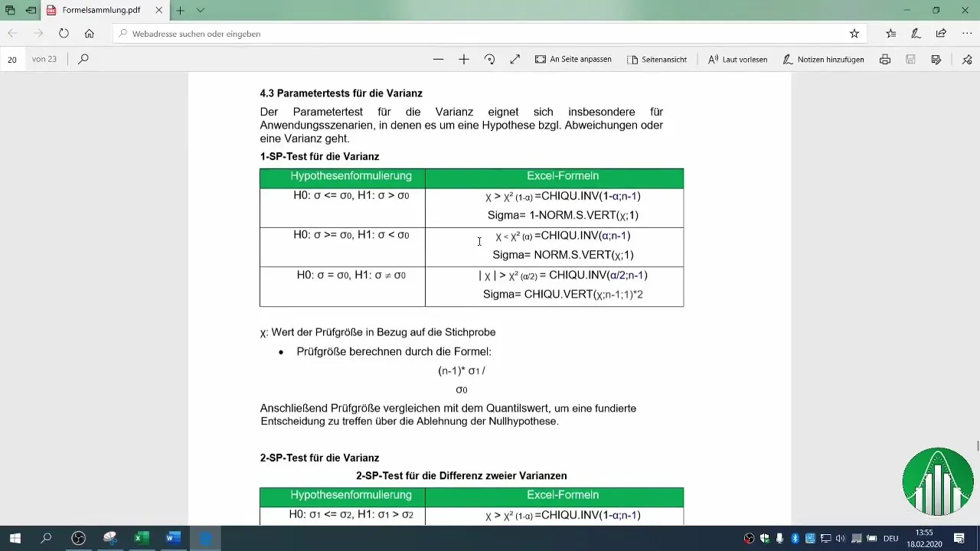Click first table's Hypothesenformulierung header cell
Image resolution: width=980 pixels, height=551 pixels.
tap(342, 178)
